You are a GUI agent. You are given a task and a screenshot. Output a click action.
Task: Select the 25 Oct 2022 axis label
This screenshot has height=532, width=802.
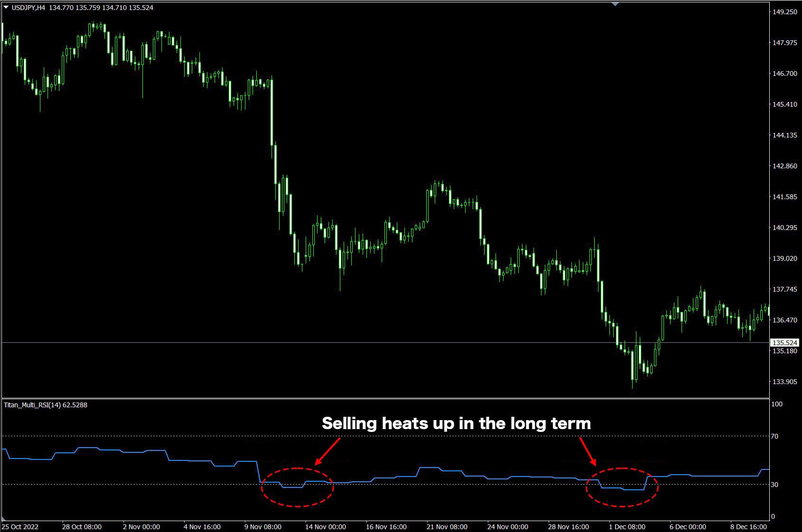(20, 526)
